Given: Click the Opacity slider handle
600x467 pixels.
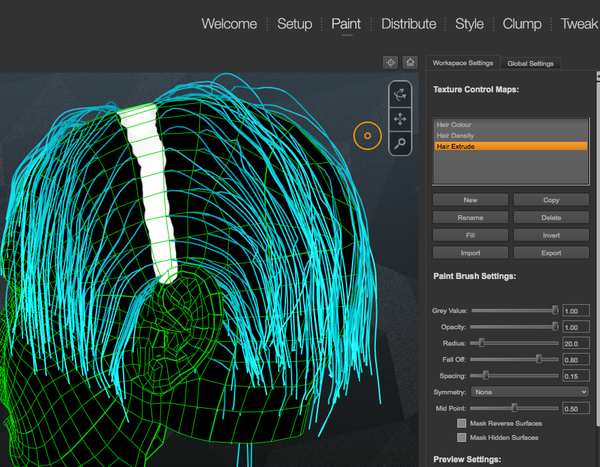Looking at the screenshot, I should click(555, 327).
